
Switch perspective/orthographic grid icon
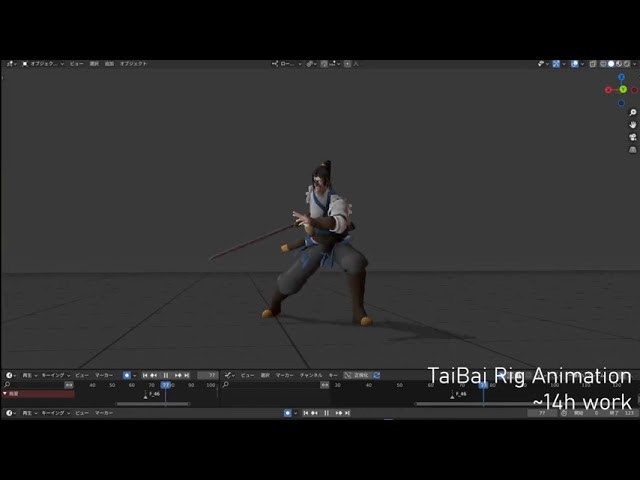(x=633, y=148)
